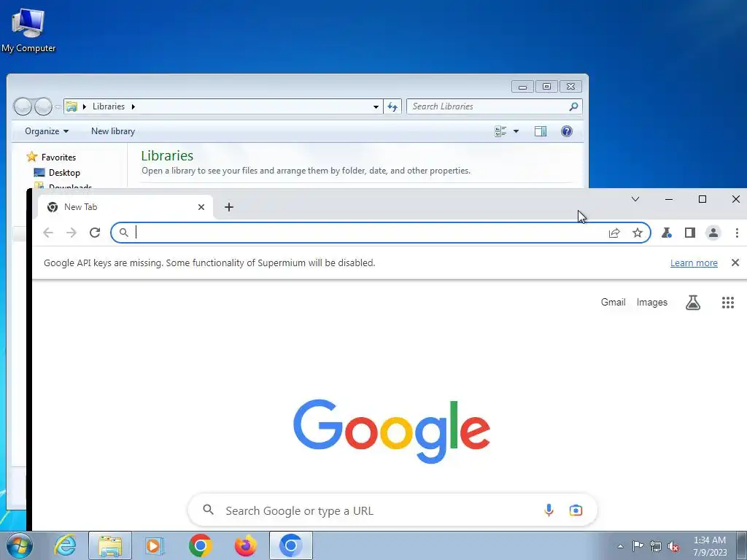Show the preview pane in Explorer

[x=541, y=131]
